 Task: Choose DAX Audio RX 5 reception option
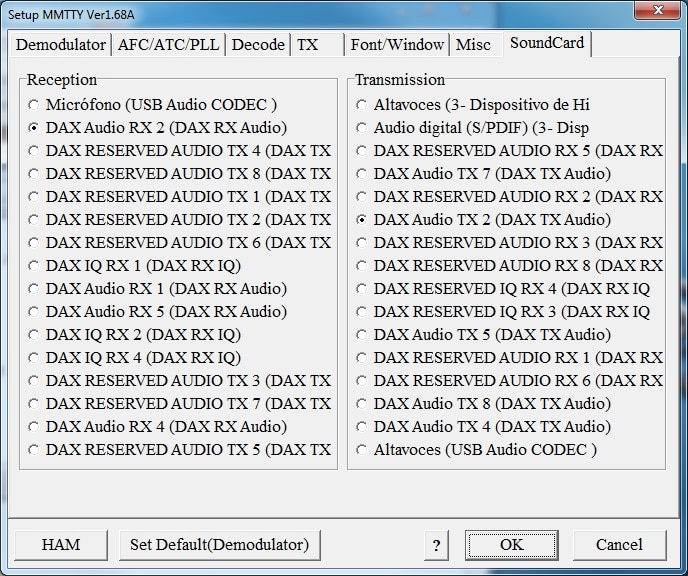point(158,311)
